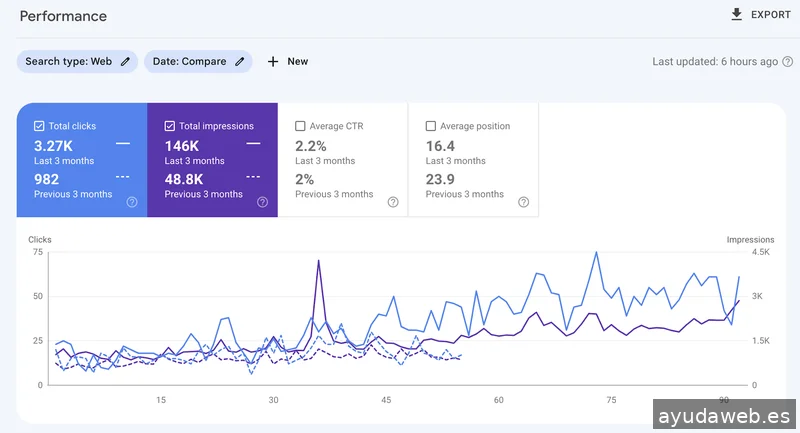Enable the Average position checkbox

click(431, 126)
